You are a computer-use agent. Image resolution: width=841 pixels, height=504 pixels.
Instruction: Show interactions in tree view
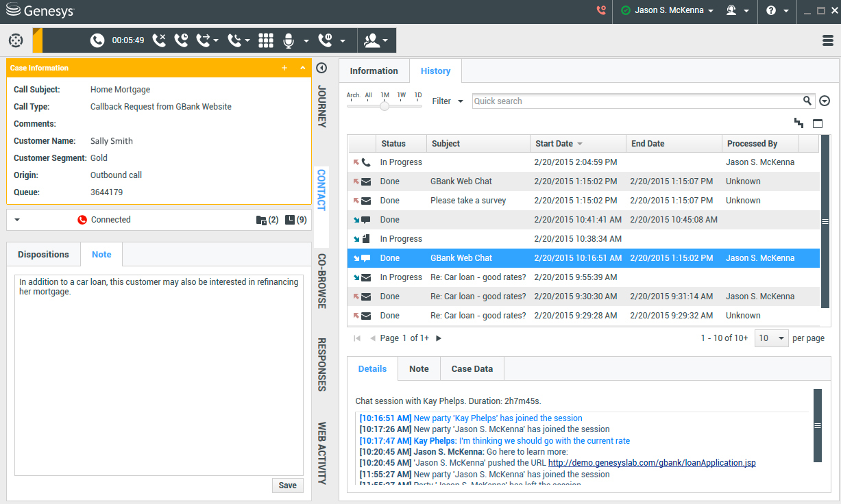(x=798, y=123)
